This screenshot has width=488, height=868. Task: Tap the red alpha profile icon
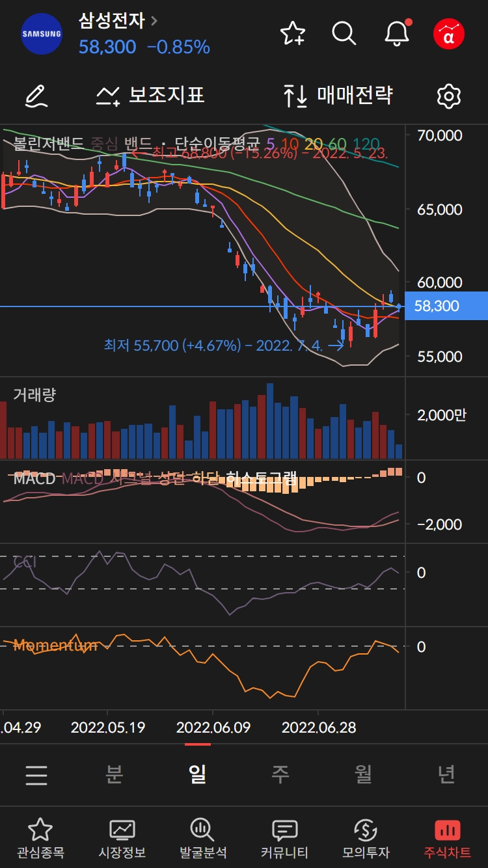[449, 33]
